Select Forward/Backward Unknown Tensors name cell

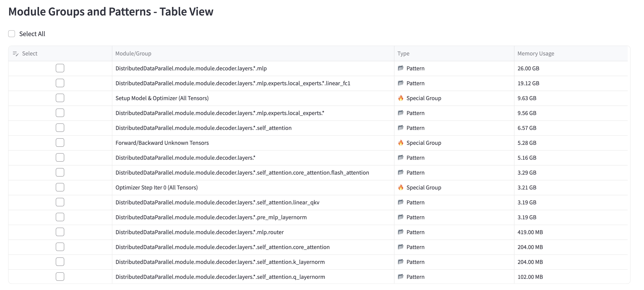click(x=162, y=143)
